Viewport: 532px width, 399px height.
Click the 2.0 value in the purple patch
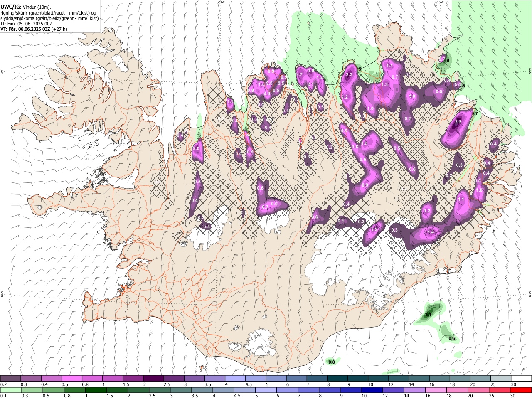[x=197, y=148]
